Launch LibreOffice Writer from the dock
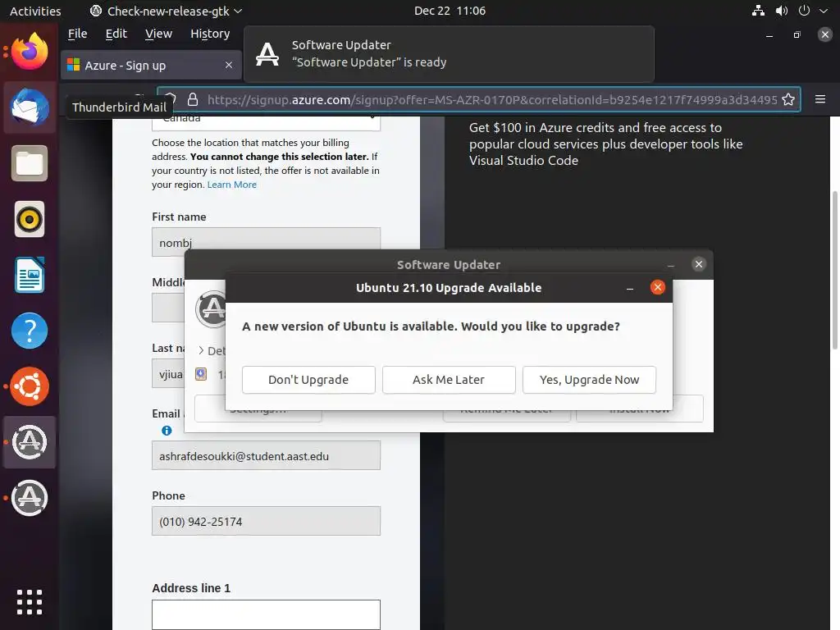The image size is (840, 630). pos(30,275)
